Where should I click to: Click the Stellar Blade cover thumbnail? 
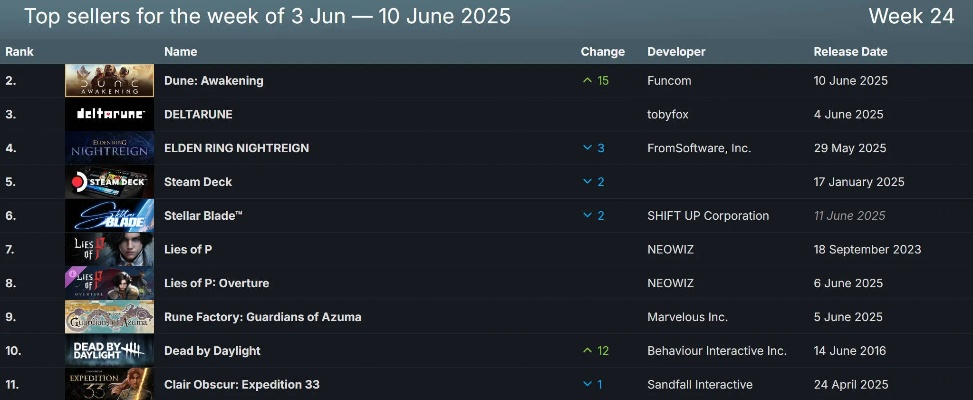click(109, 216)
